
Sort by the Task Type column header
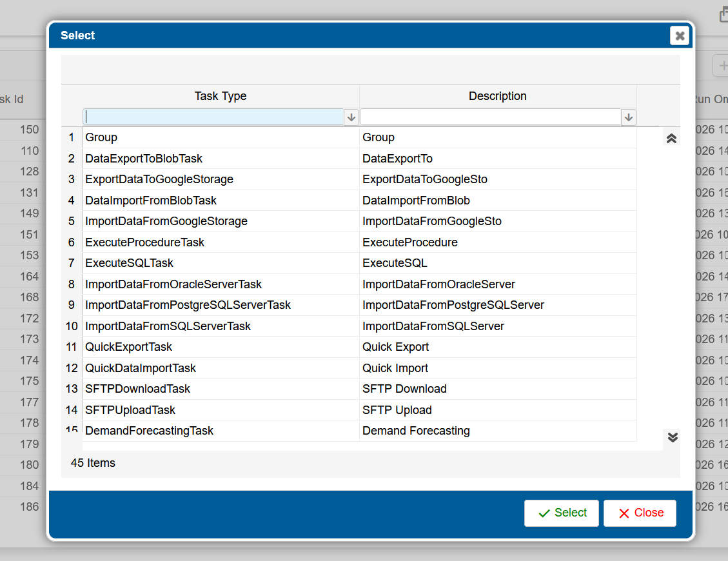point(221,96)
